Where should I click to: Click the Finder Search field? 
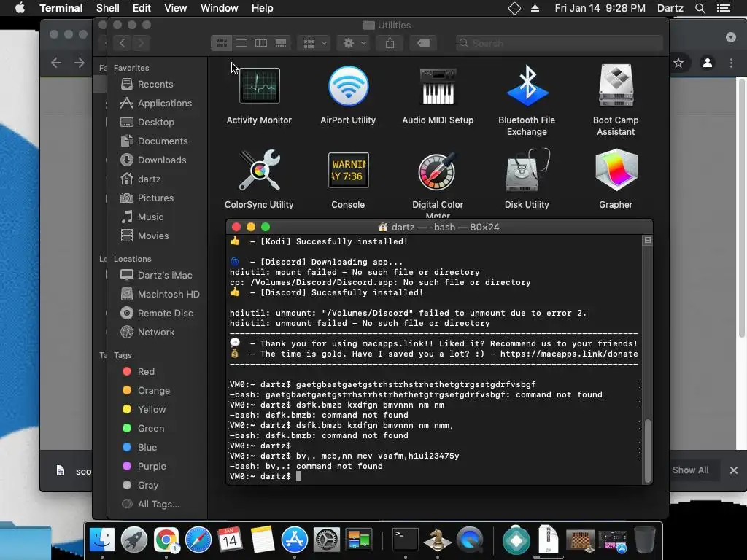[x=559, y=43]
